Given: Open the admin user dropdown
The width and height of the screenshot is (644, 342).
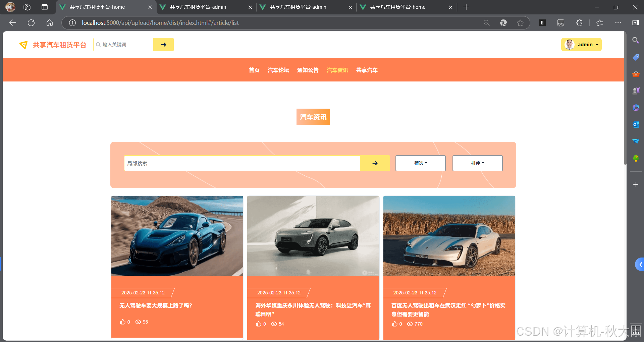Looking at the screenshot, I should pos(581,45).
